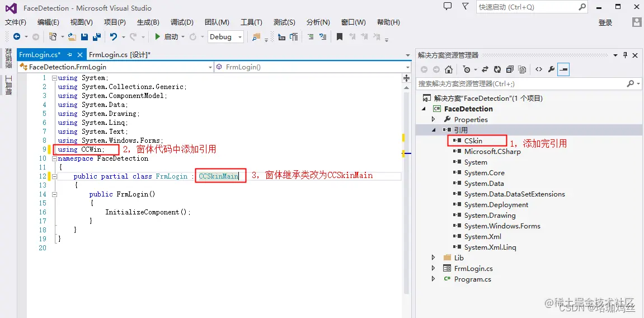Toggle Preview Selected Items in Solution Explorer
Viewport: 644px width, 318px height.
coord(563,69)
